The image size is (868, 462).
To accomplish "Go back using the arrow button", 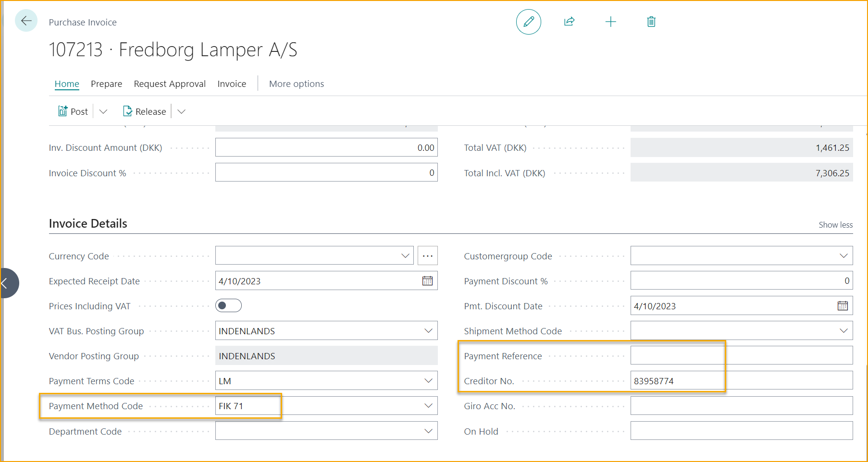I will pos(26,21).
